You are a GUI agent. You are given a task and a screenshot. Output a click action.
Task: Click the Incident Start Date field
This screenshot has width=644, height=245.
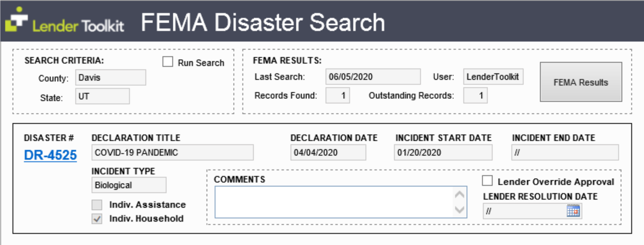point(443,153)
